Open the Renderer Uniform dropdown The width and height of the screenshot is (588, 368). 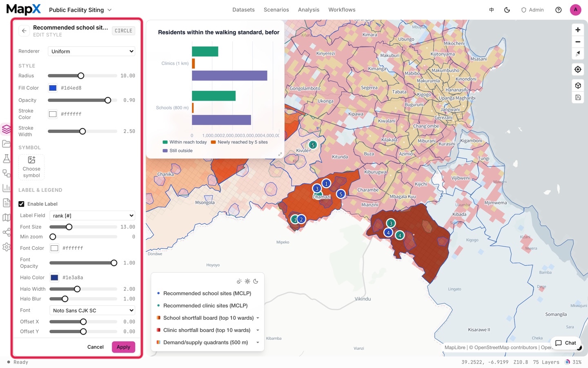click(91, 51)
